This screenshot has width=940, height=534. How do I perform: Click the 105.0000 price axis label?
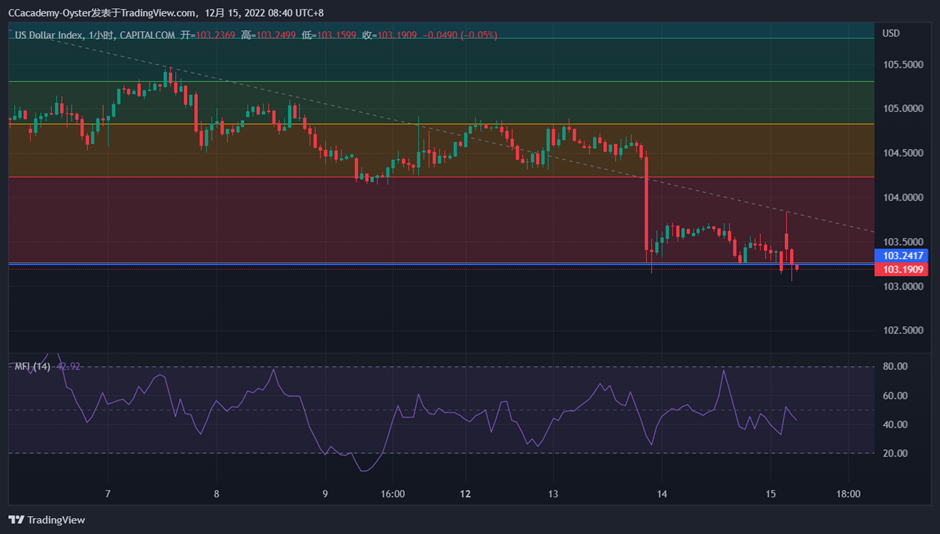point(902,109)
